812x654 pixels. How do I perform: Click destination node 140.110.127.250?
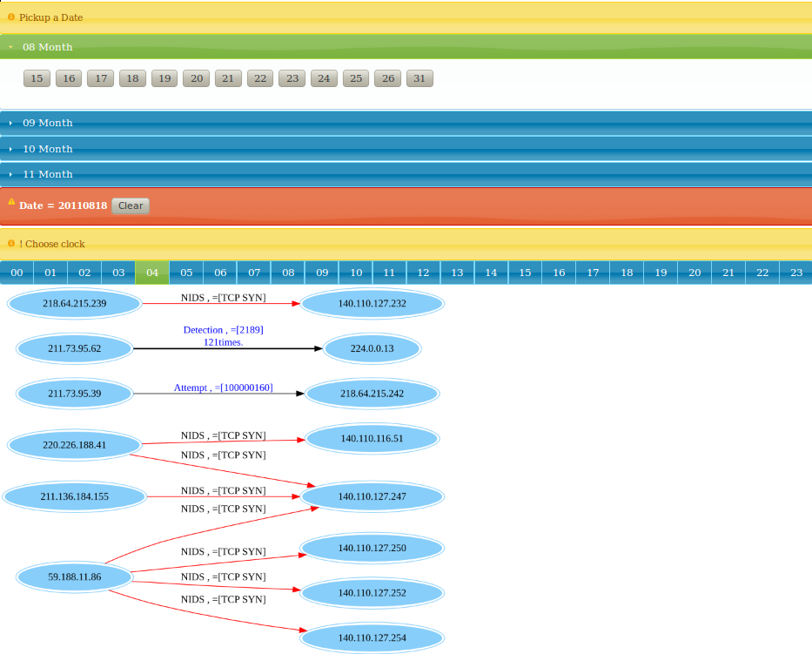coord(372,548)
